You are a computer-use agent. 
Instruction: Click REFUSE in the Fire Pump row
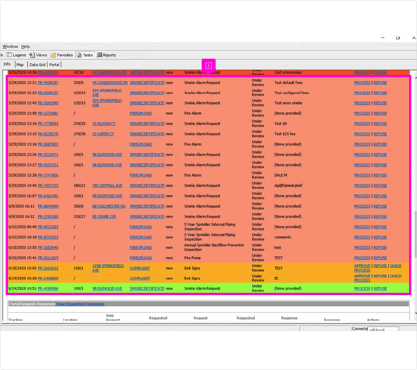[380, 258]
